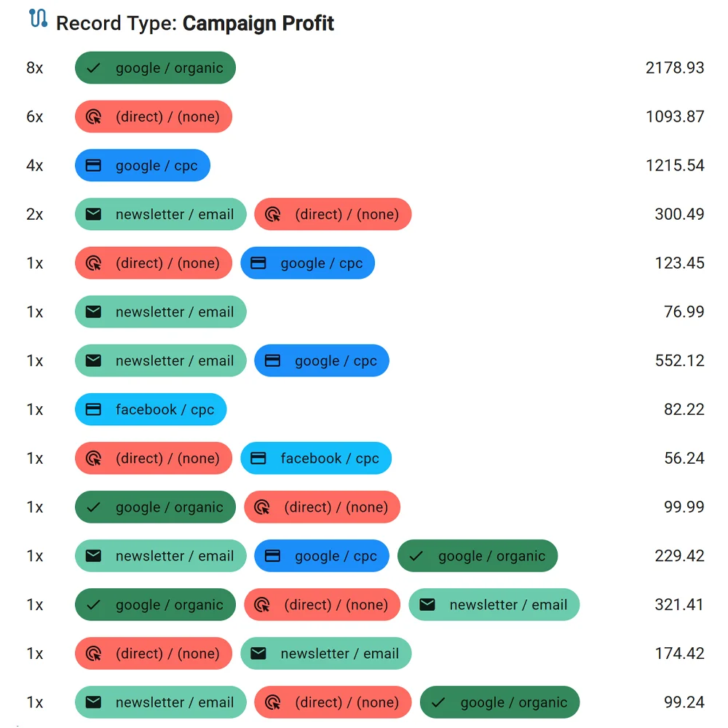Viewport: 728px width, 728px height.
Task: Click the envelope icon in the 2x newsletter / email pill
Action: click(x=92, y=214)
